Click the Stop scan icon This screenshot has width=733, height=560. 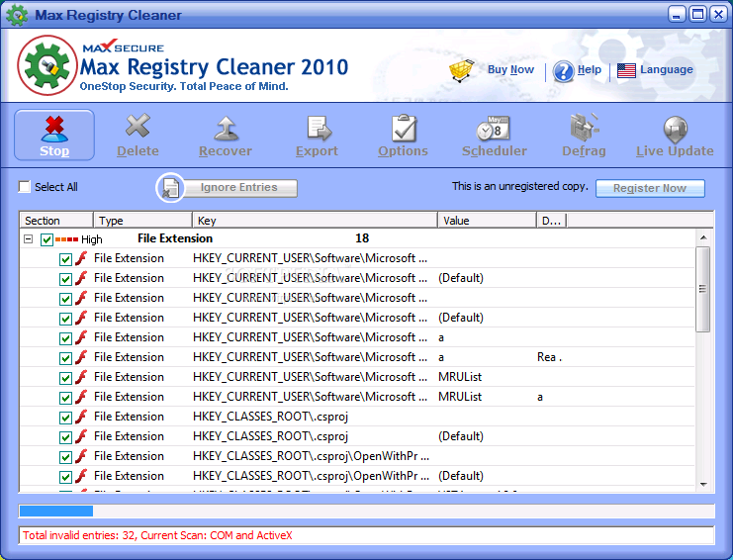pyautogui.click(x=54, y=129)
